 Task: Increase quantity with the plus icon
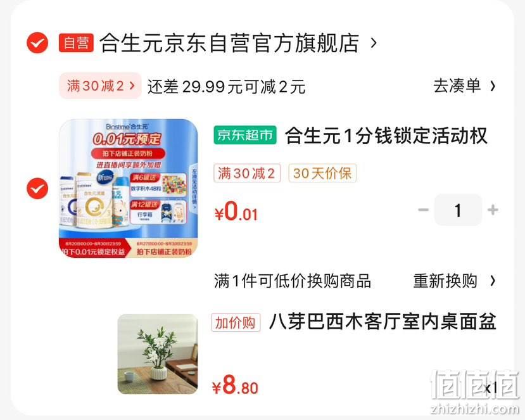493,210
